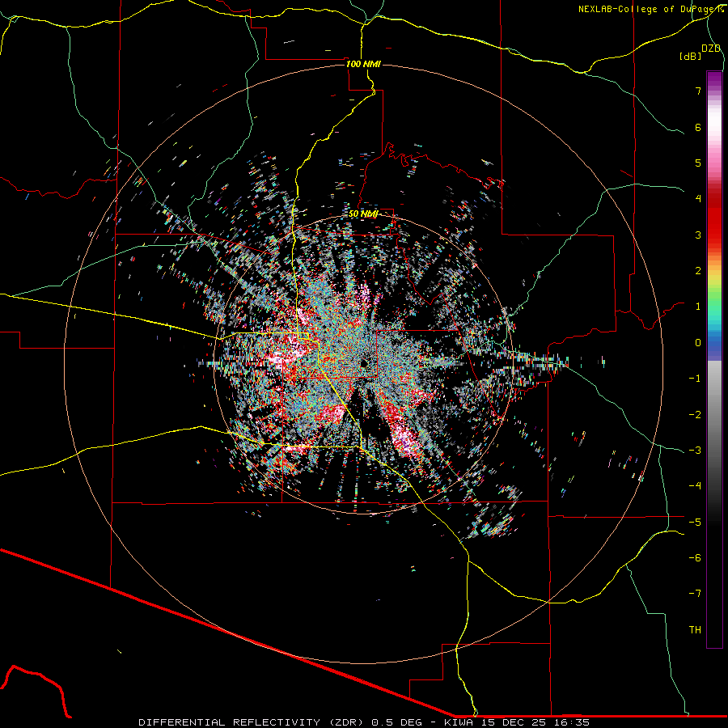Click the 6 value on color scale
The image size is (728, 728).
[698, 127]
